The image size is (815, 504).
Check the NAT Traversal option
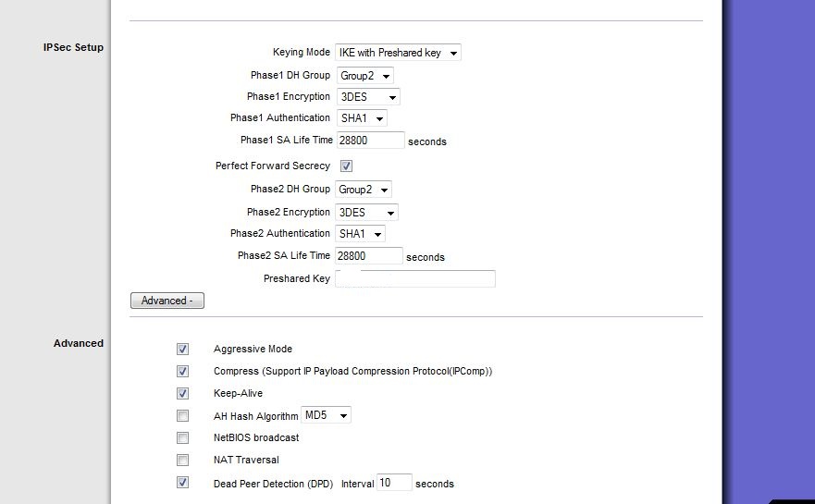tap(182, 460)
